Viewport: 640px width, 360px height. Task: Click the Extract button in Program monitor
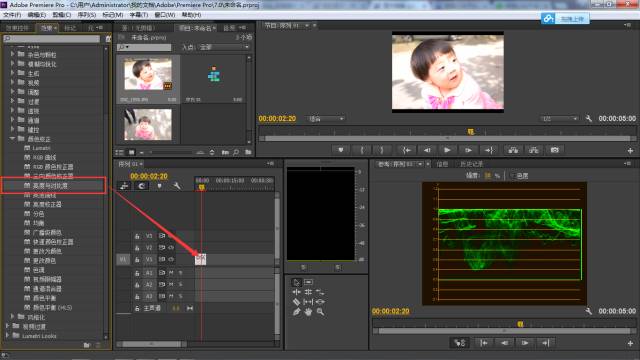click(533, 150)
